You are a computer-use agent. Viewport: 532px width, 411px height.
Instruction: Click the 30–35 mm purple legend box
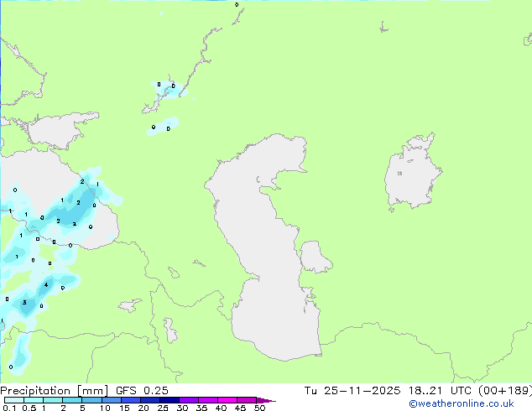click(x=189, y=400)
